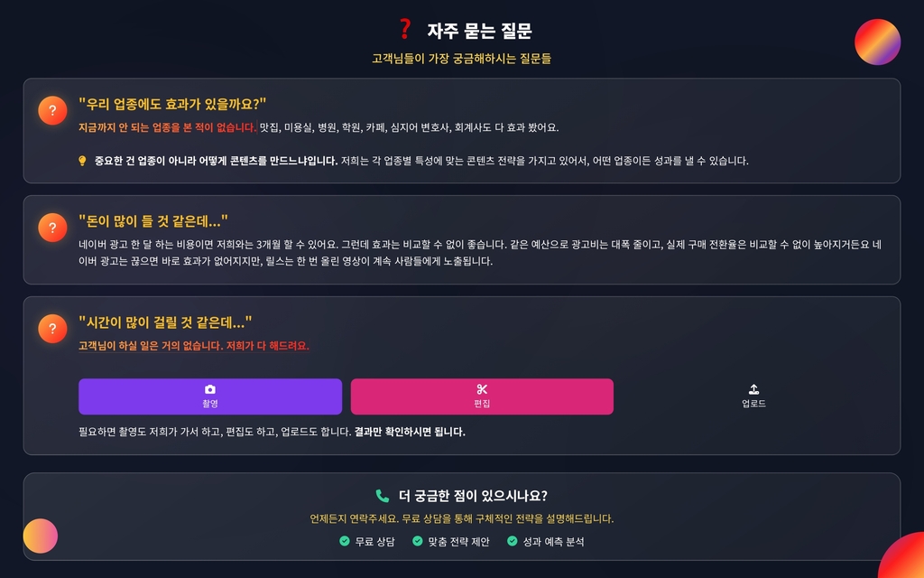Expand the "우리 업종에도 효과가 있을까요?" question heading

(172, 104)
